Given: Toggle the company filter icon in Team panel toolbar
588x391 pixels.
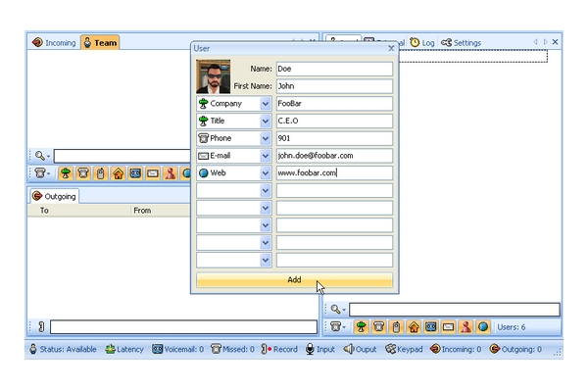Looking at the screenshot, I should point(66,173).
